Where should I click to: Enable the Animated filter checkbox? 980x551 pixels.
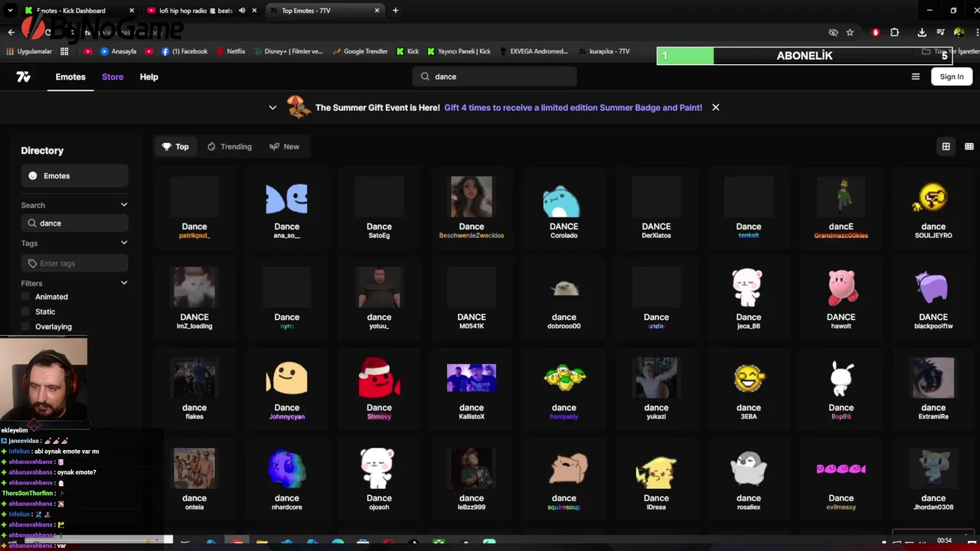pyautogui.click(x=26, y=297)
